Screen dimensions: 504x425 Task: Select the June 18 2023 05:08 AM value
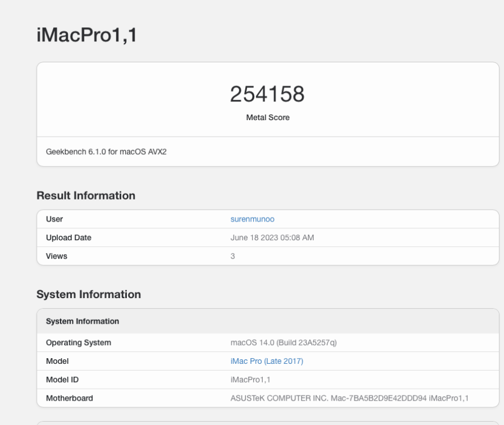272,238
